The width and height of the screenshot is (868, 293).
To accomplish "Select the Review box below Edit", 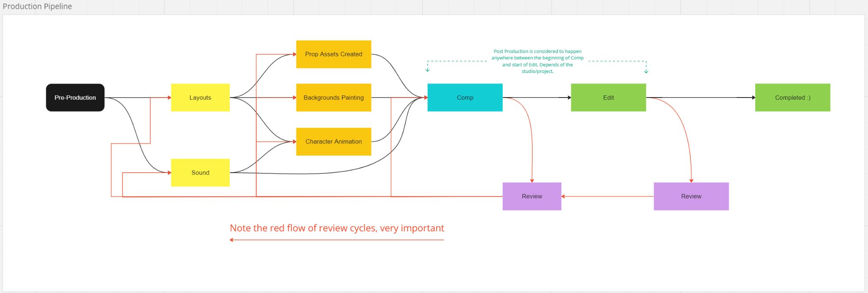I will 691,196.
